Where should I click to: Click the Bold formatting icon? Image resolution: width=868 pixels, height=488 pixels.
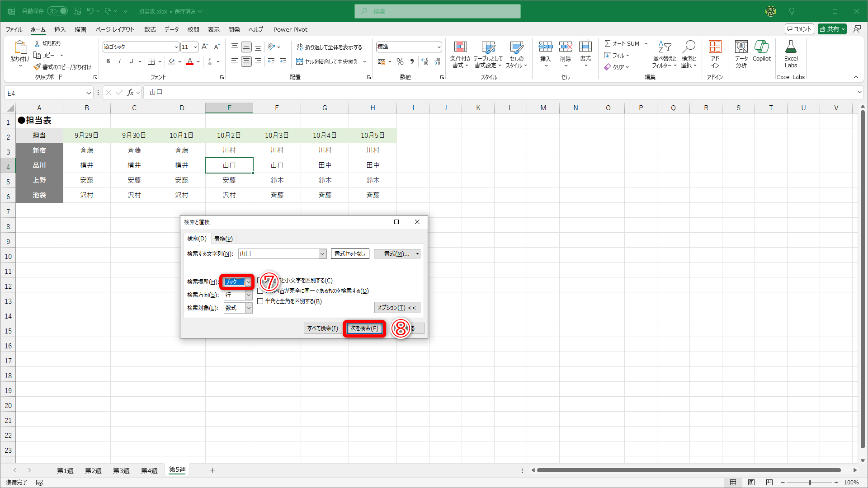pos(108,61)
